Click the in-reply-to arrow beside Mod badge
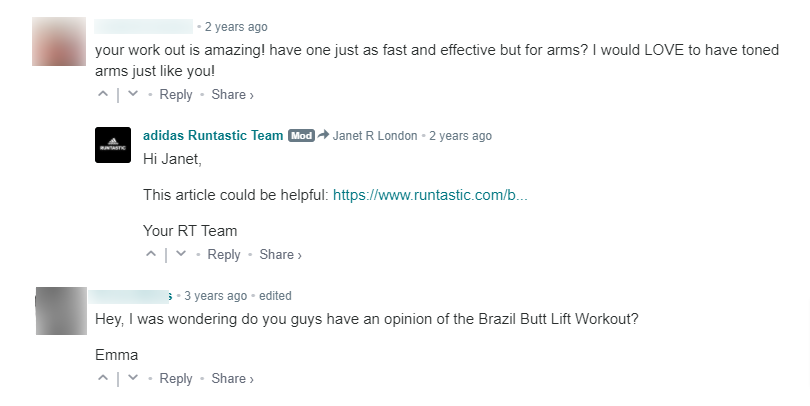This screenshot has height=406, width=810. [324, 136]
